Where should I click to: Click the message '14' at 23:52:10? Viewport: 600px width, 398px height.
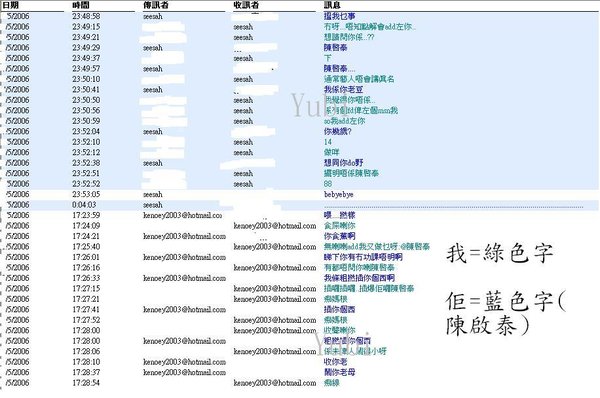pos(328,142)
